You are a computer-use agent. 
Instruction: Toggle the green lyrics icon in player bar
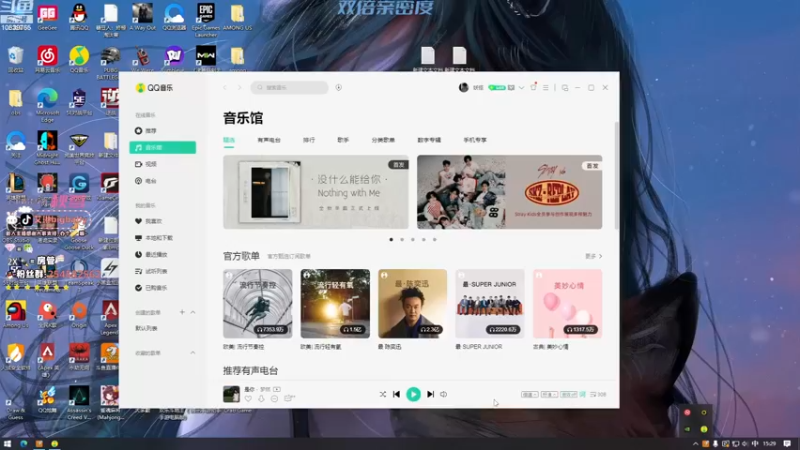coord(583,394)
